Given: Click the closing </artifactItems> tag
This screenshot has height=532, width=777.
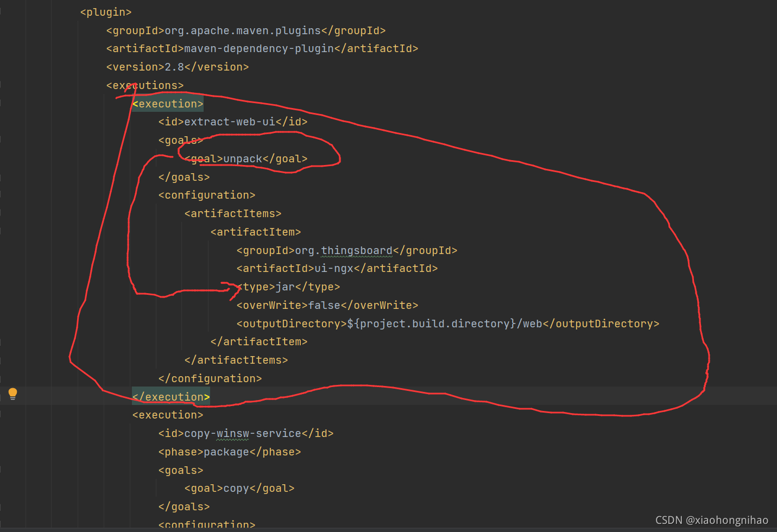Looking at the screenshot, I should coord(236,360).
